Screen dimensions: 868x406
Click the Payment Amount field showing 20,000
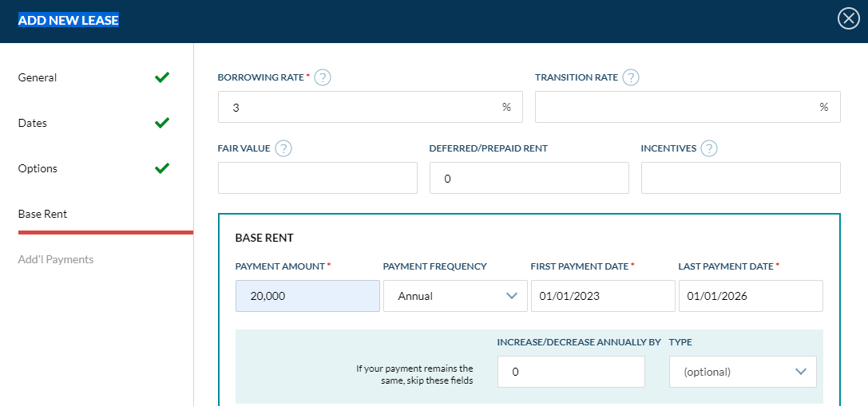point(307,296)
